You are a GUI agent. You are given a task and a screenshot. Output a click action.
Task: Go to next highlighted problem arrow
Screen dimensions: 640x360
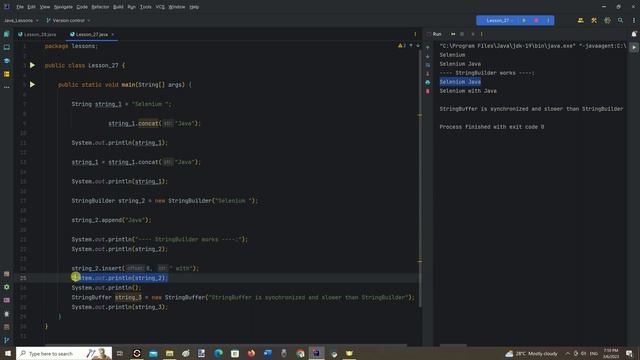418,46
